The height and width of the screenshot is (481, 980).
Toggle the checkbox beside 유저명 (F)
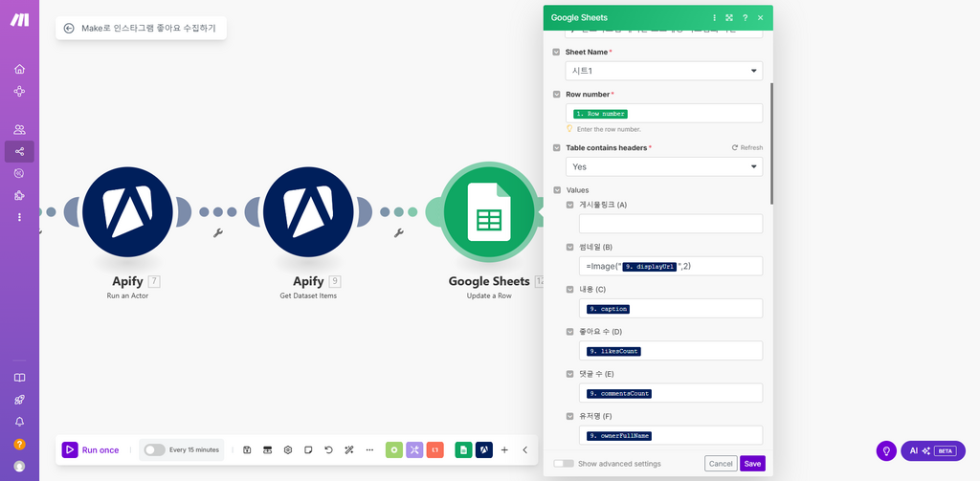coord(570,416)
